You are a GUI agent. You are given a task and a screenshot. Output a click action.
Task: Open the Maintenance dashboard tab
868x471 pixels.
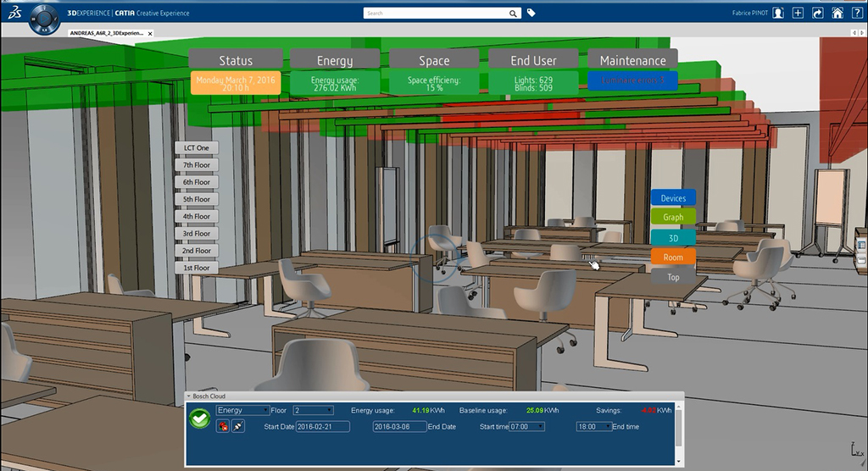[x=632, y=60]
